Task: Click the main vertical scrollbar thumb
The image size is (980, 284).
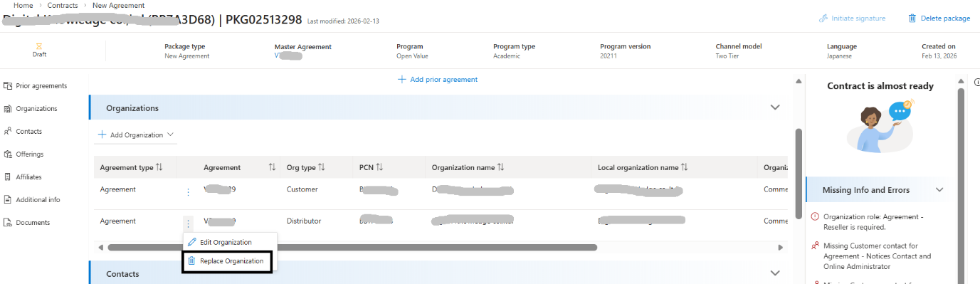Action: [799, 174]
